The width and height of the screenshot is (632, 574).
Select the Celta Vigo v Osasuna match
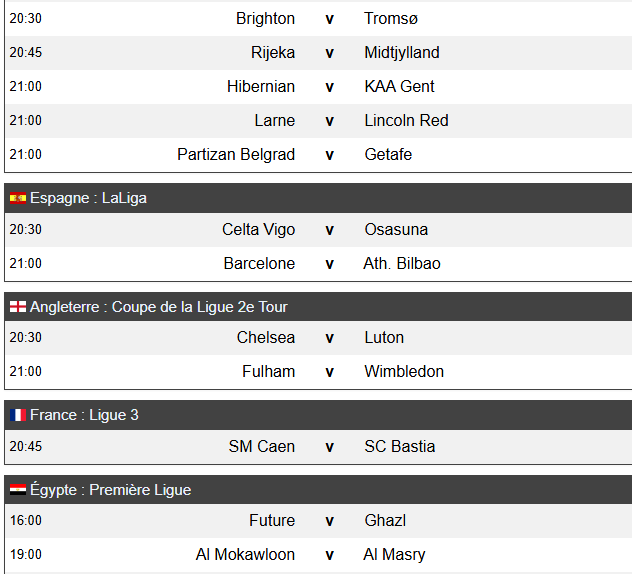coord(318,230)
